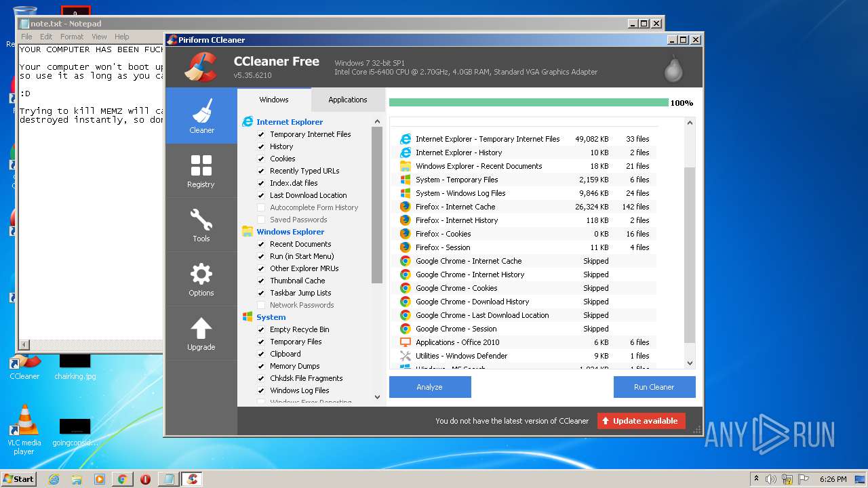Image resolution: width=868 pixels, height=488 pixels.
Task: Open the Options gear section
Action: point(201,279)
